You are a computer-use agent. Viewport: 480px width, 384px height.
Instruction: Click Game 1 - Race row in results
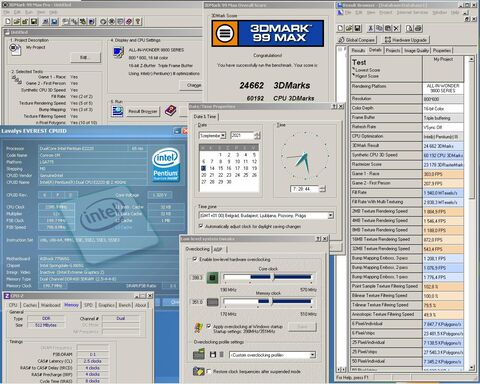407,174
